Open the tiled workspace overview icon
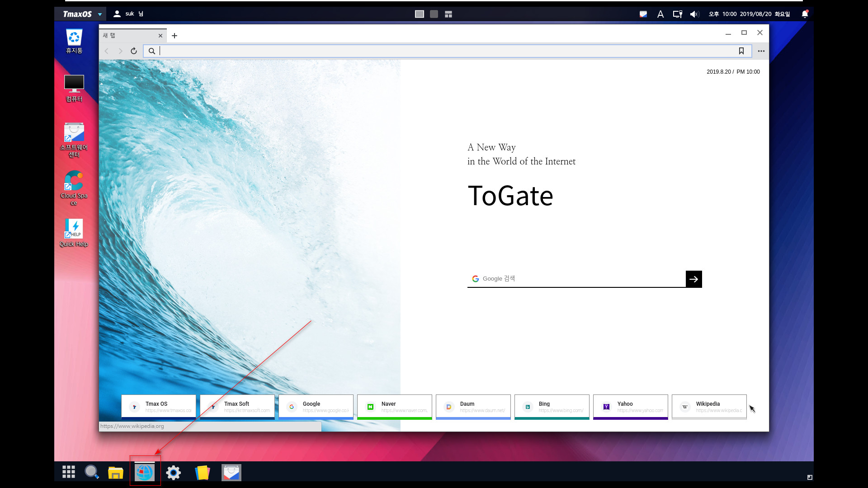The width and height of the screenshot is (868, 488). pos(448,14)
